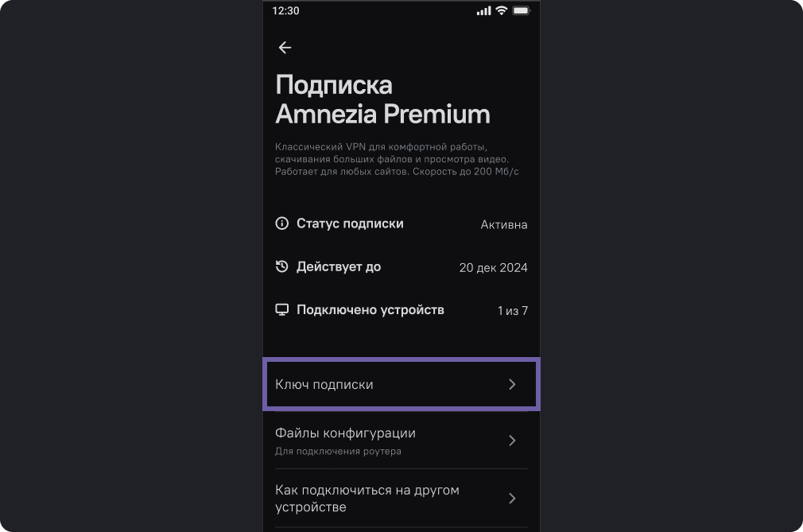Click the monitor icon beside Подключено устройств
Screen dimensions: 803x532
(x=281, y=310)
